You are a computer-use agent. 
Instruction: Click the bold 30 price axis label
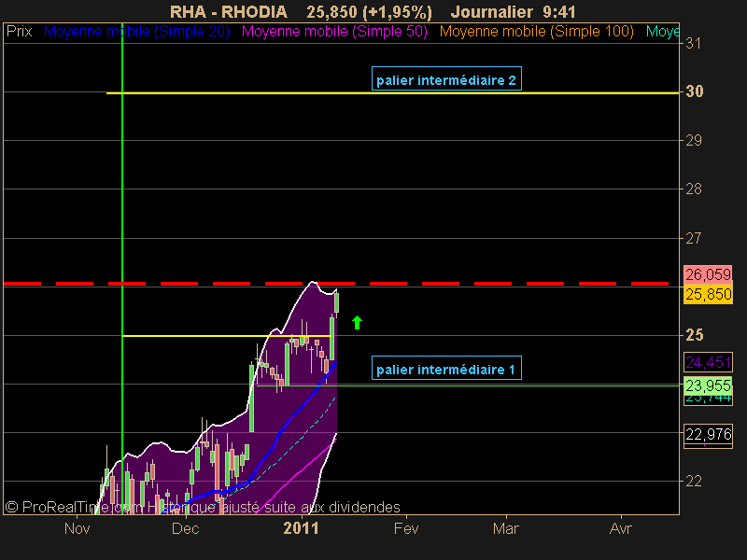tap(694, 91)
